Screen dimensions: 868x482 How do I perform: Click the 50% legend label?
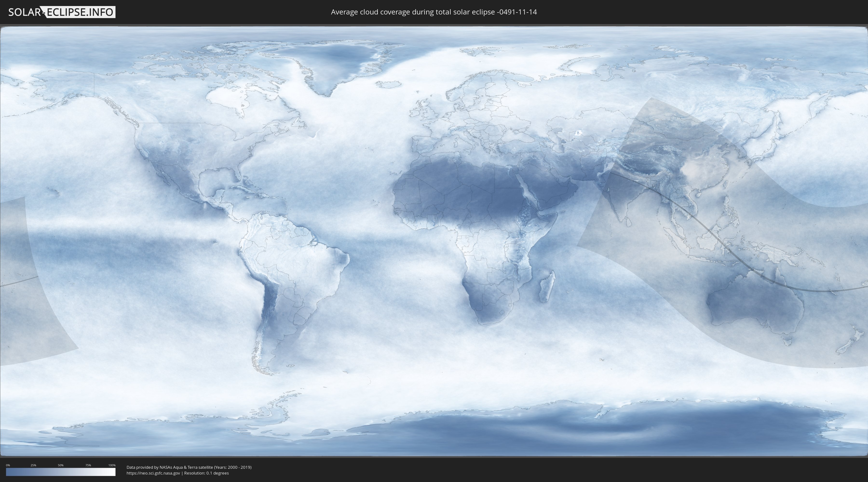point(61,465)
